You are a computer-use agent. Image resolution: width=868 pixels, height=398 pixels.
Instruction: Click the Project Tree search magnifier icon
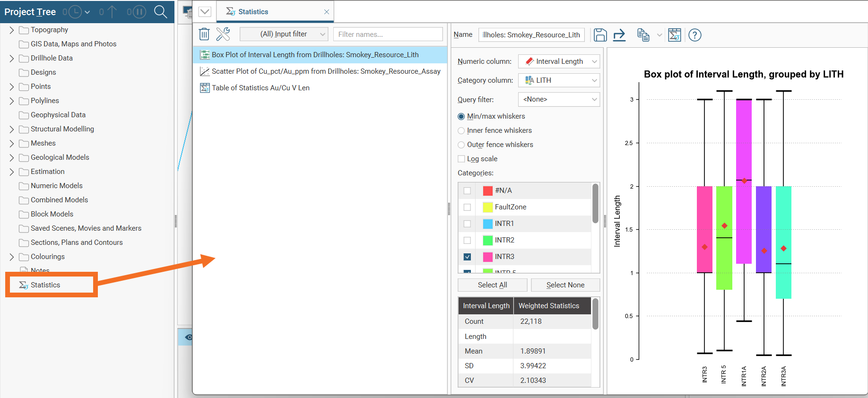click(x=161, y=12)
